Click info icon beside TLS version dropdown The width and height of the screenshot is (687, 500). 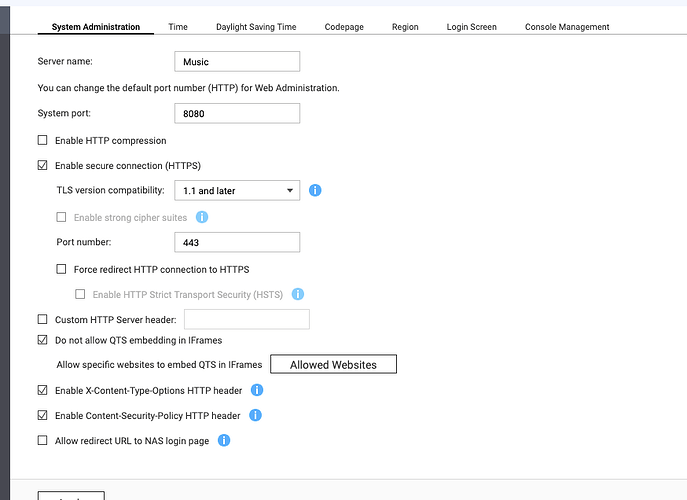(x=315, y=190)
